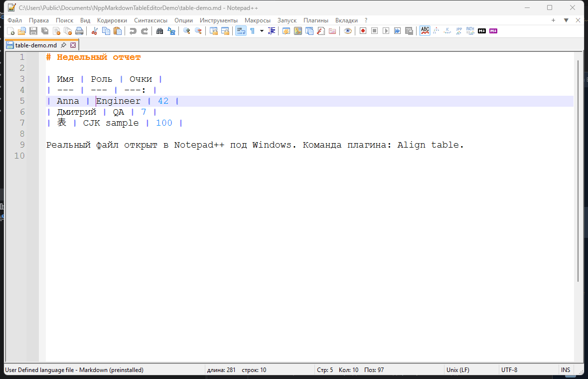Copy selection with the Copy icon

pyautogui.click(x=106, y=31)
